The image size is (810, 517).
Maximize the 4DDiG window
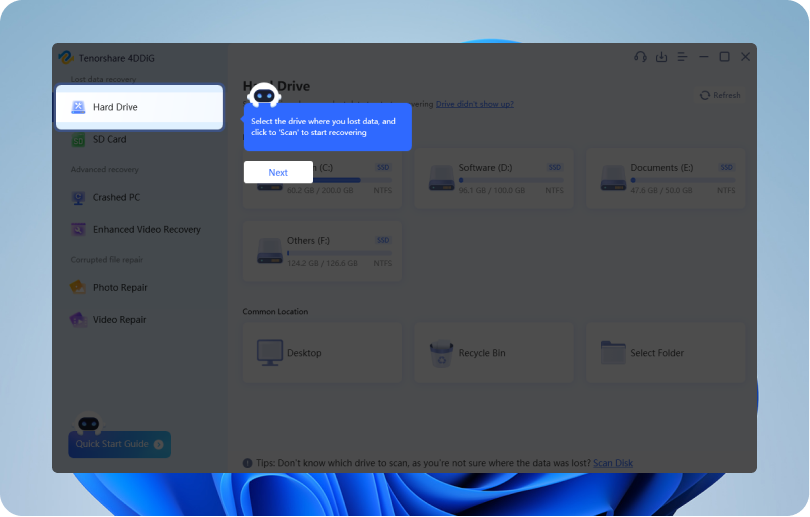[724, 57]
